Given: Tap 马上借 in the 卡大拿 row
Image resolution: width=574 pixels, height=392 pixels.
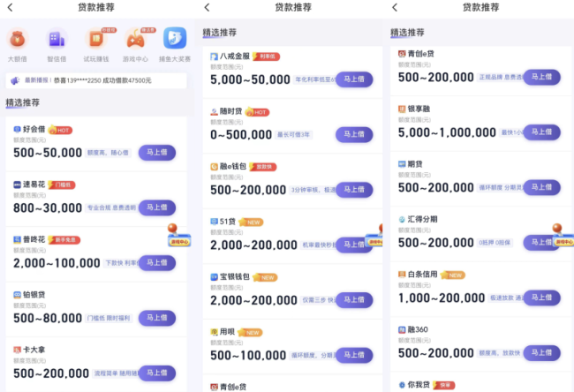Looking at the screenshot, I should (x=157, y=373).
